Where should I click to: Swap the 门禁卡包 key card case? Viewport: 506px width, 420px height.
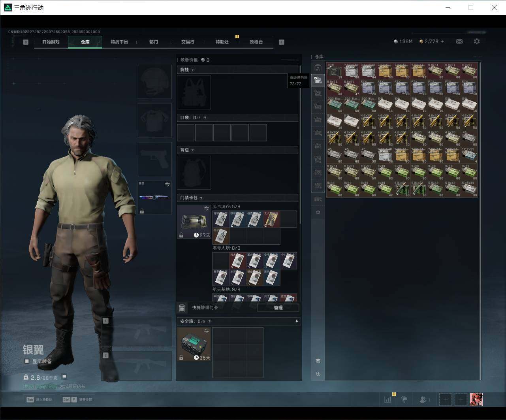206,208
